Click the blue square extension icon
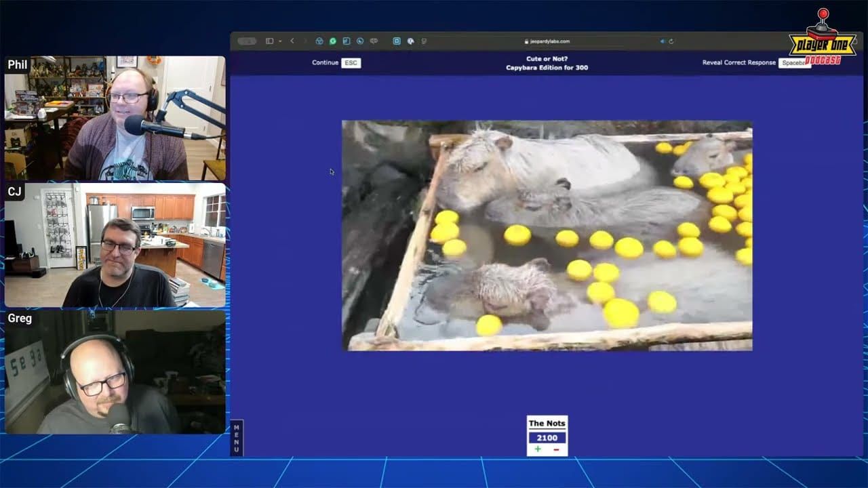Image resolution: width=868 pixels, height=488 pixels. [x=397, y=41]
